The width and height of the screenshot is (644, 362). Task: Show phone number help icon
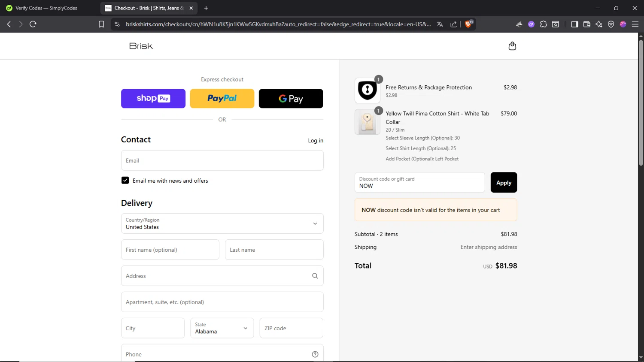(315, 354)
